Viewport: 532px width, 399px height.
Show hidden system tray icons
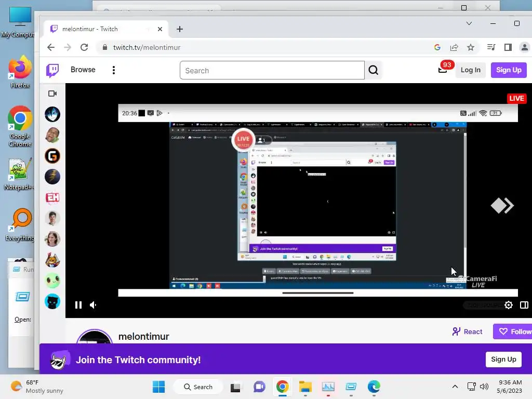pos(455,387)
